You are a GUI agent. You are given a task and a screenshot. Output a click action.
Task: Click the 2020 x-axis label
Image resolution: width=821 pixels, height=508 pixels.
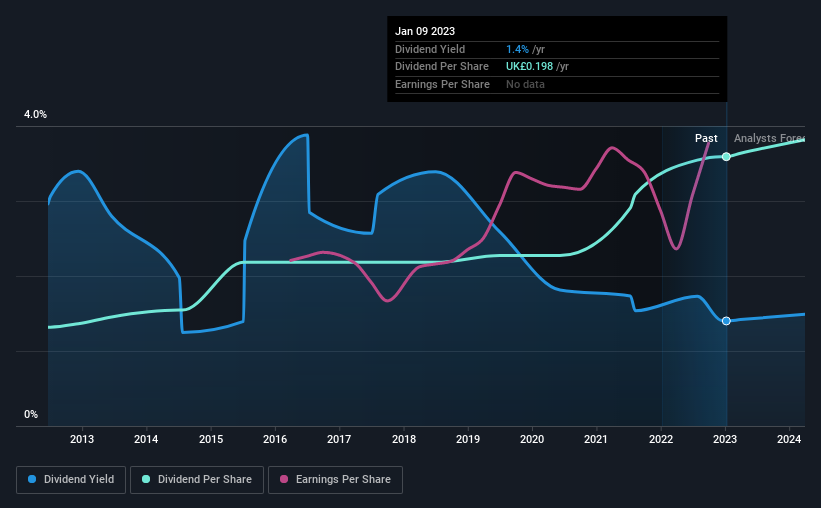pos(532,439)
